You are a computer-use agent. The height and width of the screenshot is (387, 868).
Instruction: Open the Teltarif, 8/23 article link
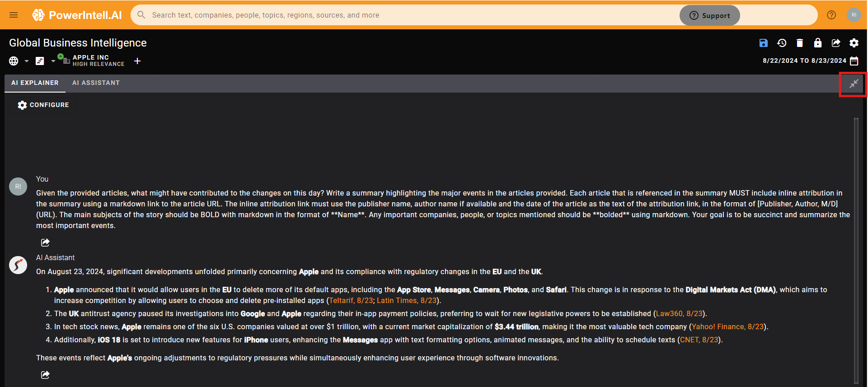(x=351, y=301)
